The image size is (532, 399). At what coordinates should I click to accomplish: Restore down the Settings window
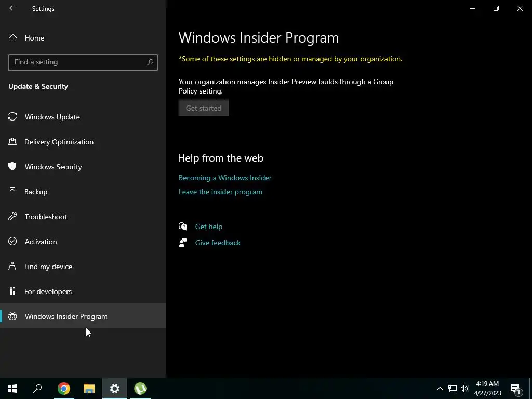(x=496, y=8)
